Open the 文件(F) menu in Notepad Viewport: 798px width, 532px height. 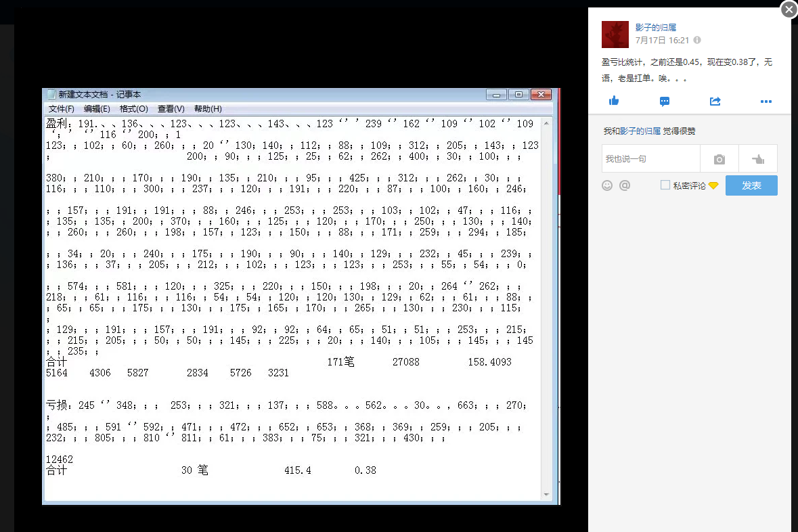pyautogui.click(x=61, y=109)
